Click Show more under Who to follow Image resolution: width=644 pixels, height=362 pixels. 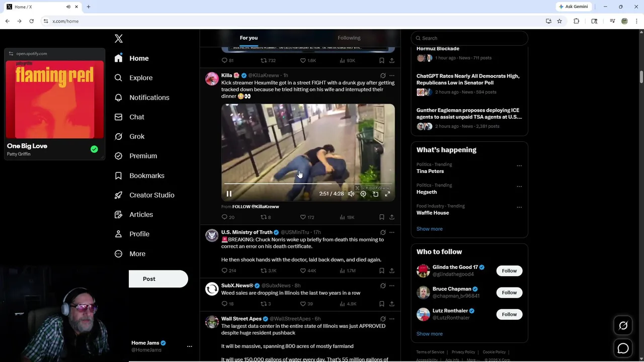(x=430, y=334)
